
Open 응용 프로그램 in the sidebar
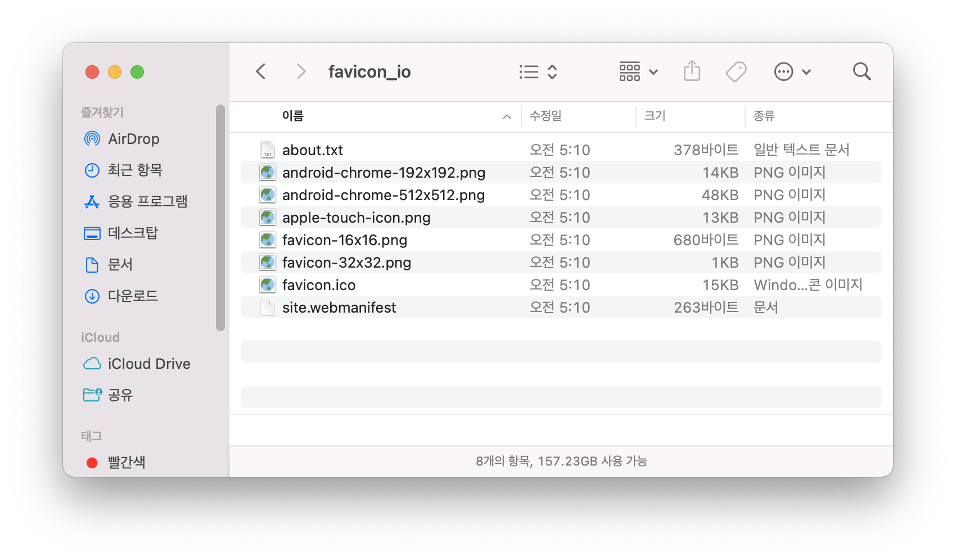(147, 201)
